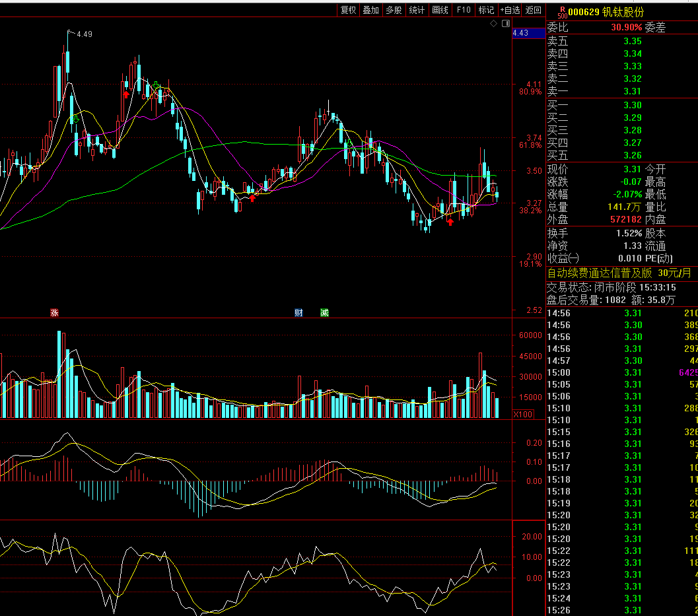Click the 38.2% retracement level label
698x616 pixels.
pos(530,211)
